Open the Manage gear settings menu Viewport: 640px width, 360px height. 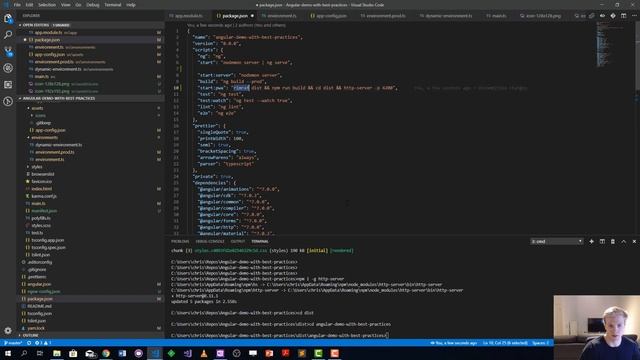[x=8, y=331]
